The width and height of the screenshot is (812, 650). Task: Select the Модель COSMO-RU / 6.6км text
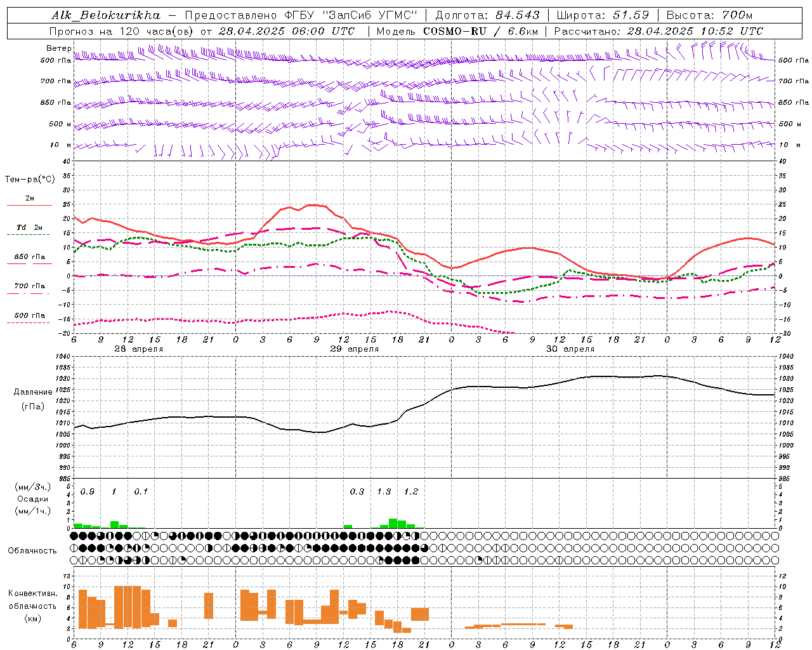457,31
